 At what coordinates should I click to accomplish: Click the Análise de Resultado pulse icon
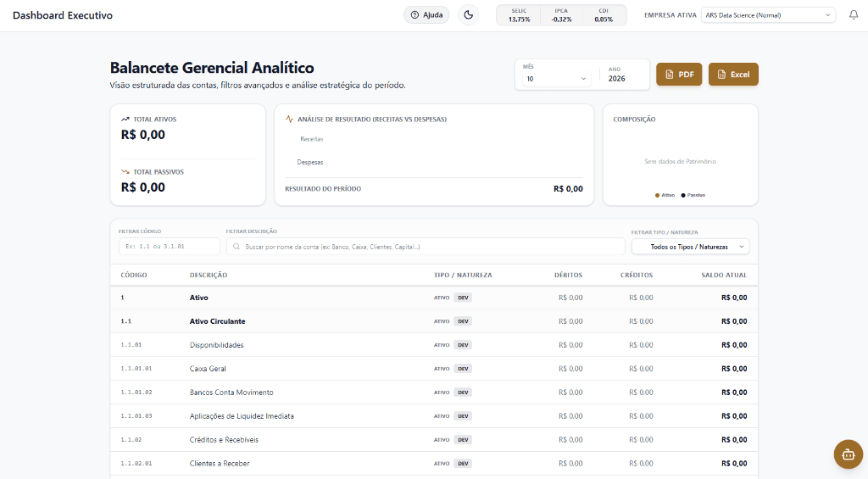(x=289, y=119)
